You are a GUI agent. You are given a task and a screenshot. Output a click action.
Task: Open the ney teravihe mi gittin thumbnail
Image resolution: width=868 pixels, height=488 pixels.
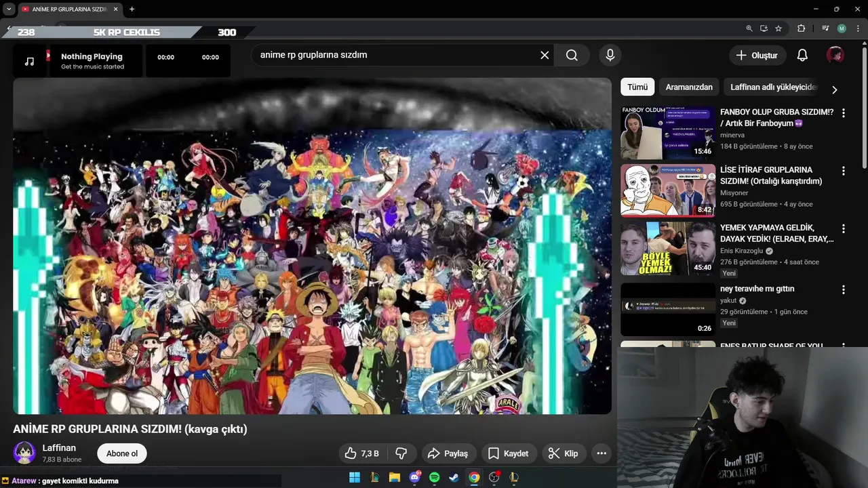[x=668, y=309]
